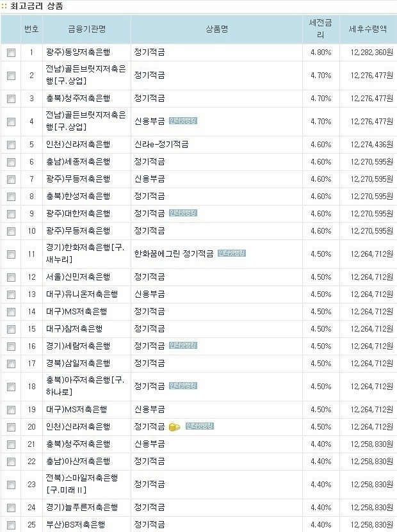Viewport: 397px width, 532px height.
Task: Click the 인터넷뱅킹 badge in row 20
Action: (x=200, y=426)
